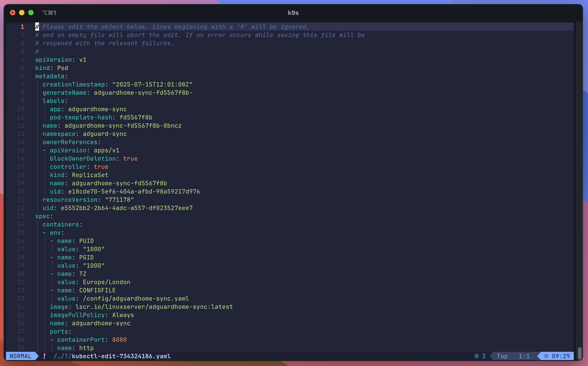Viewport: 588px width, 366px height.
Task: Click the kubectl-edit-734324186.yaml filename
Action: (x=121, y=356)
